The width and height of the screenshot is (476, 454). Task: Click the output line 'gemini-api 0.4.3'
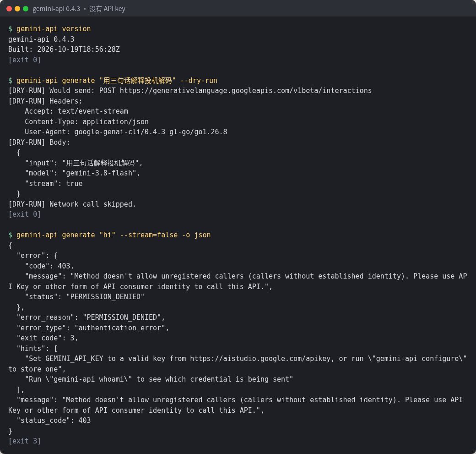(x=41, y=39)
